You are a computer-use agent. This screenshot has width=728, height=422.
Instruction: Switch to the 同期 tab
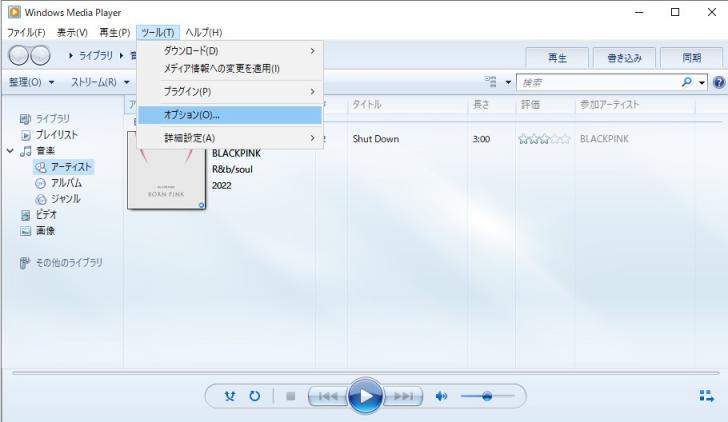click(691, 58)
